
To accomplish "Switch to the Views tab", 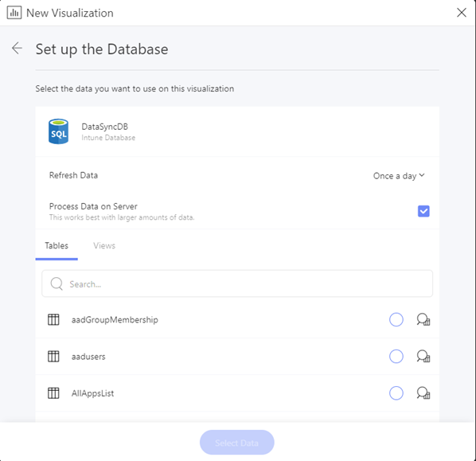I will pyautogui.click(x=104, y=246).
